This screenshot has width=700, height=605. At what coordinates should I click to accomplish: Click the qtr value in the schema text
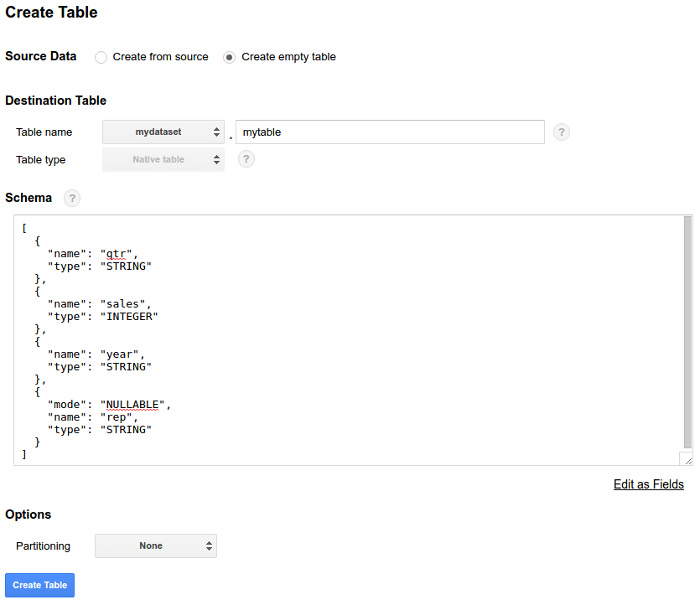116,254
